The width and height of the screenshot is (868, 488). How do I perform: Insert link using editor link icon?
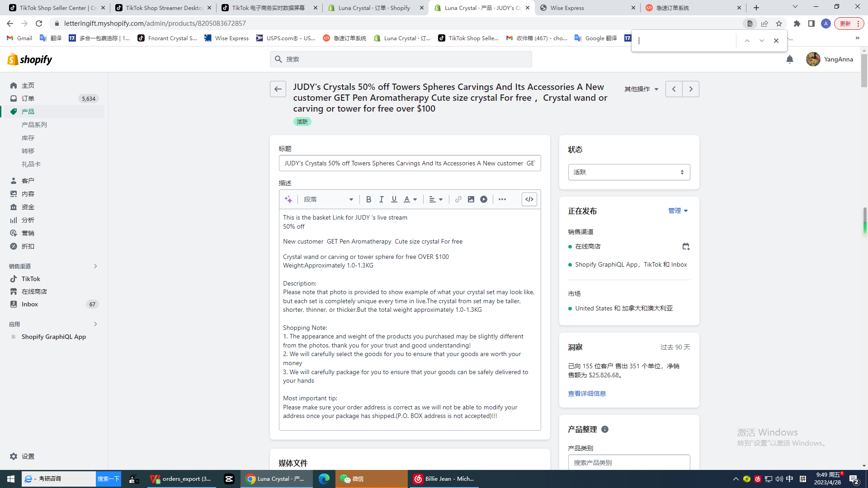coord(458,199)
